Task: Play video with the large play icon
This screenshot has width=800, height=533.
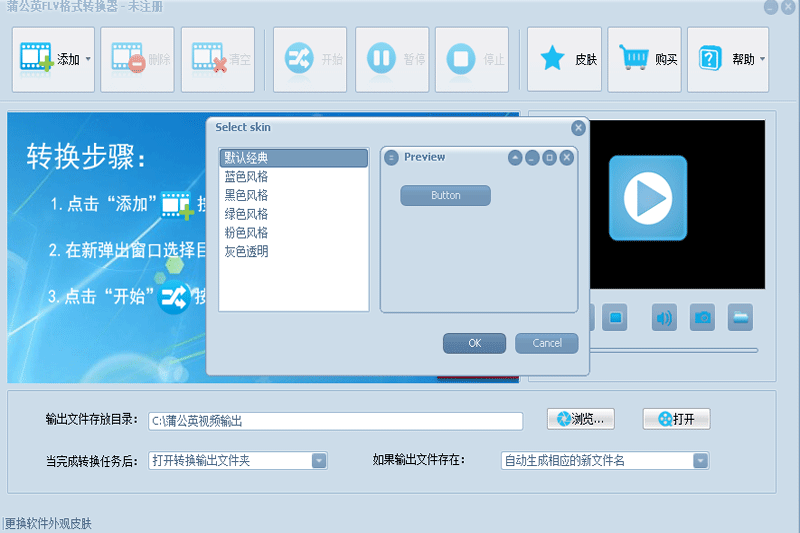Action: pos(648,198)
